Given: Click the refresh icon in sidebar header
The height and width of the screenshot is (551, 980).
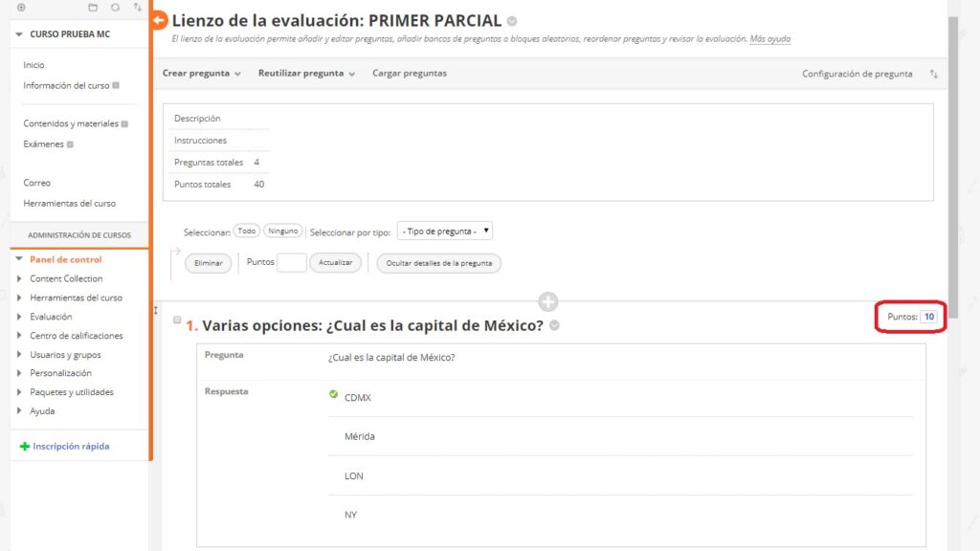Looking at the screenshot, I should coord(116,7).
